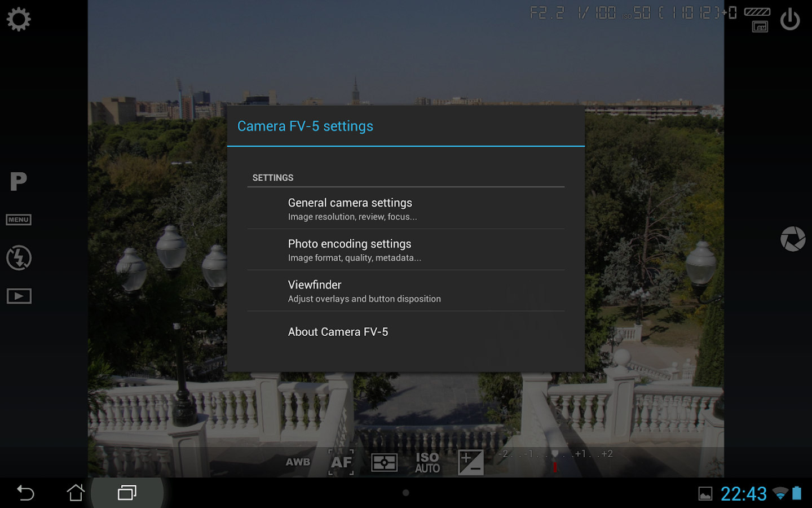
Task: Tap the +0 exposure value readout
Action: (x=729, y=12)
